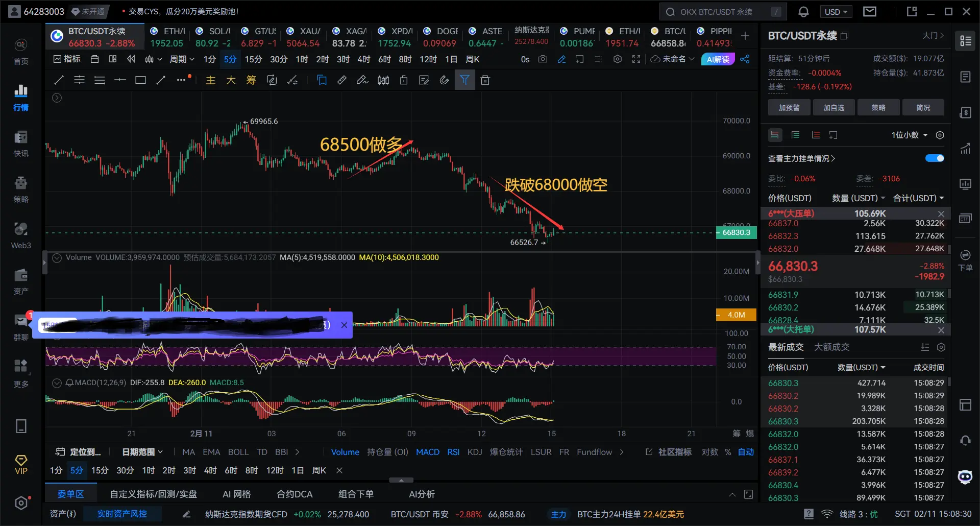Take a chart screenshot with camera icon
The height and width of the screenshot is (526, 980).
[x=543, y=59]
